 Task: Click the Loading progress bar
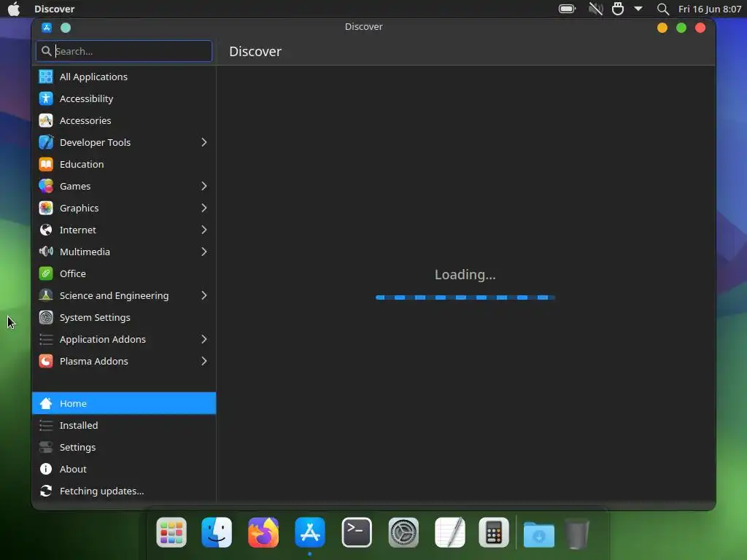tap(465, 297)
